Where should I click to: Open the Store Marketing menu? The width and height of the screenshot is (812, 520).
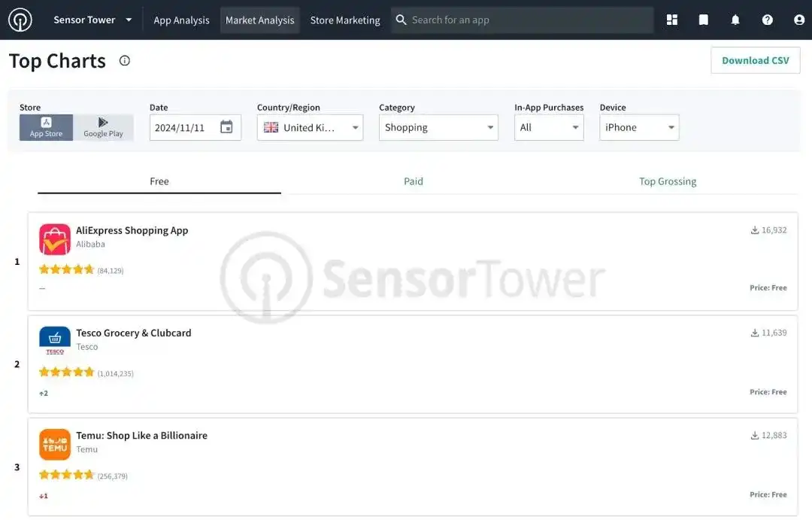(x=345, y=20)
